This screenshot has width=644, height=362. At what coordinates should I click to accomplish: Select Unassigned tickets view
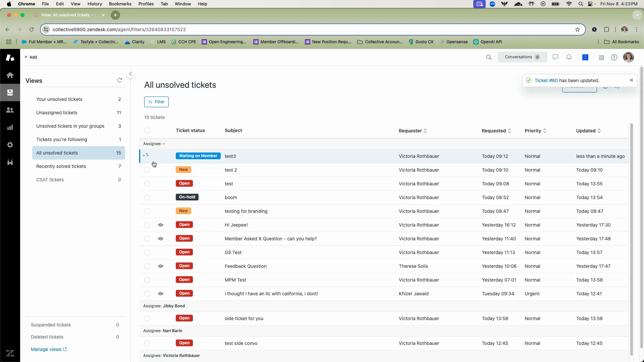pos(57,113)
